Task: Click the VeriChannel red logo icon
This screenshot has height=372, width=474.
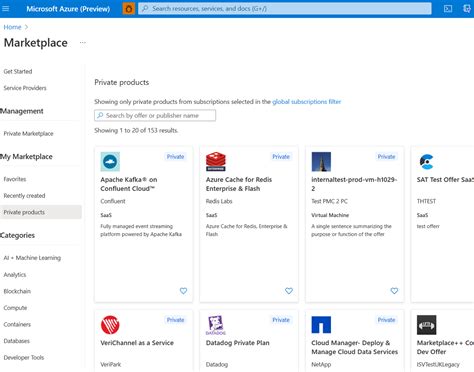Action: [110, 325]
